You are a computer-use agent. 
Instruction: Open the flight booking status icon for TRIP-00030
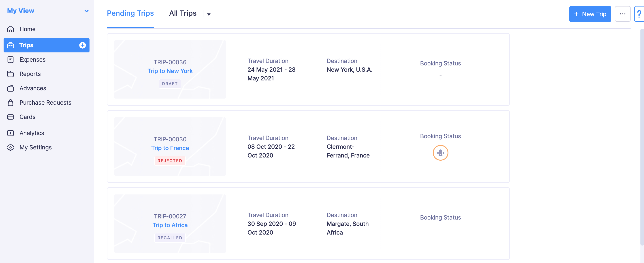click(441, 153)
